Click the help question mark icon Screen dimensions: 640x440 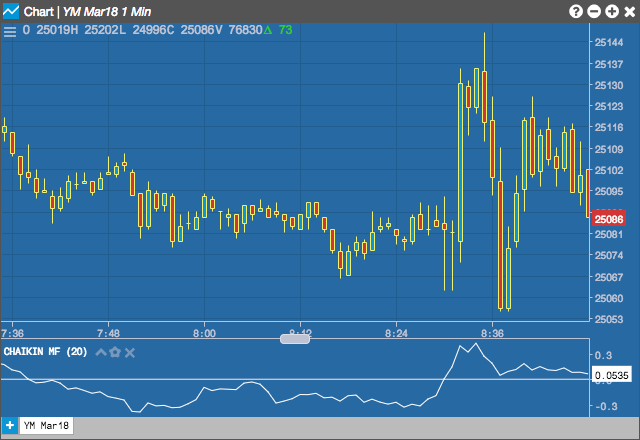tap(576, 11)
